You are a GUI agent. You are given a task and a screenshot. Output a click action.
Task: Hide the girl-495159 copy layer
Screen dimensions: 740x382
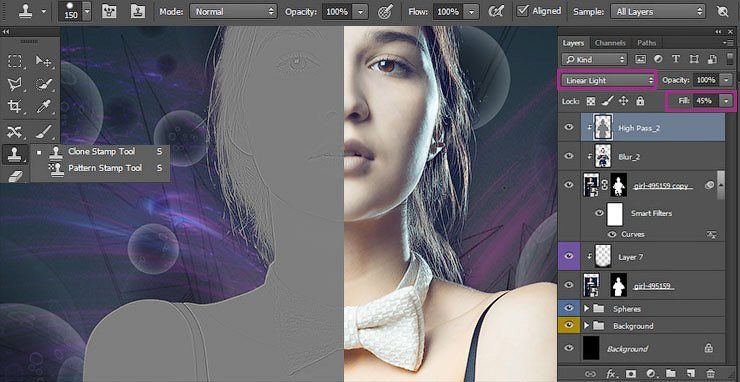tap(569, 185)
